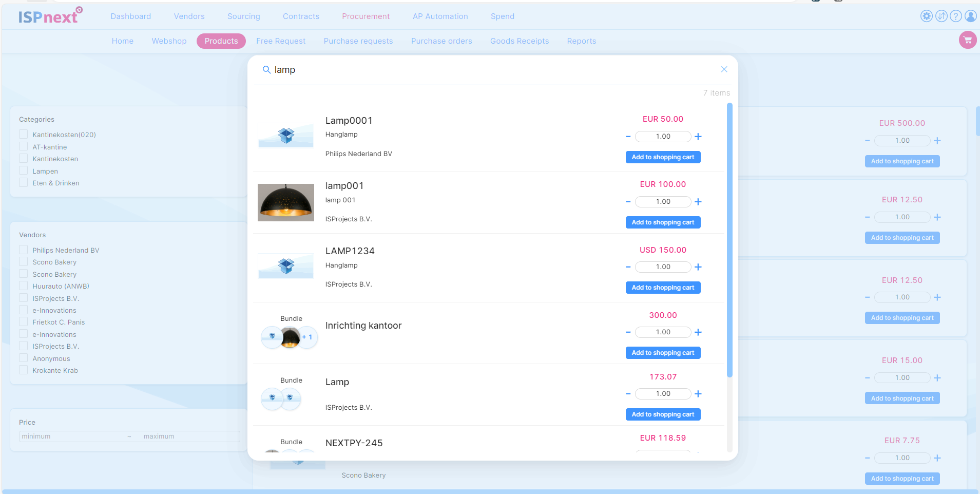
Task: Open the user profile icon
Action: tap(970, 16)
